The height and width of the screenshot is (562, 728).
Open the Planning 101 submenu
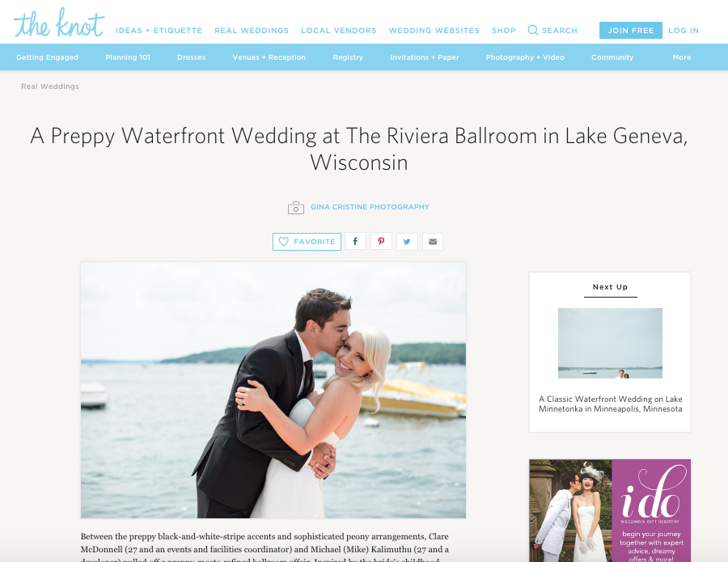click(x=128, y=57)
